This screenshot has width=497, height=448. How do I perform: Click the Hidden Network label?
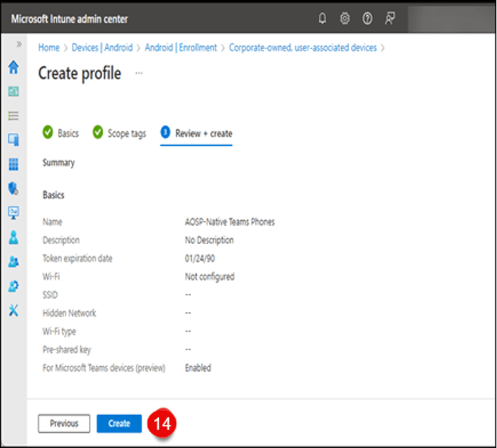click(x=69, y=313)
